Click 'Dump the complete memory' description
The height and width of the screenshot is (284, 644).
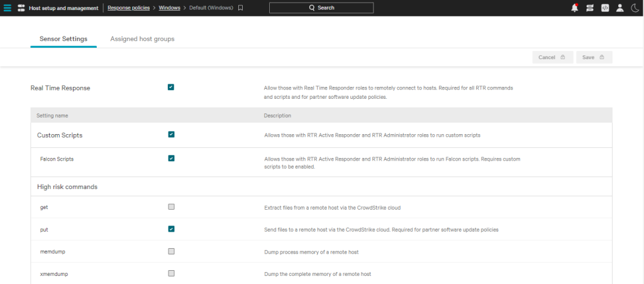tap(318, 274)
